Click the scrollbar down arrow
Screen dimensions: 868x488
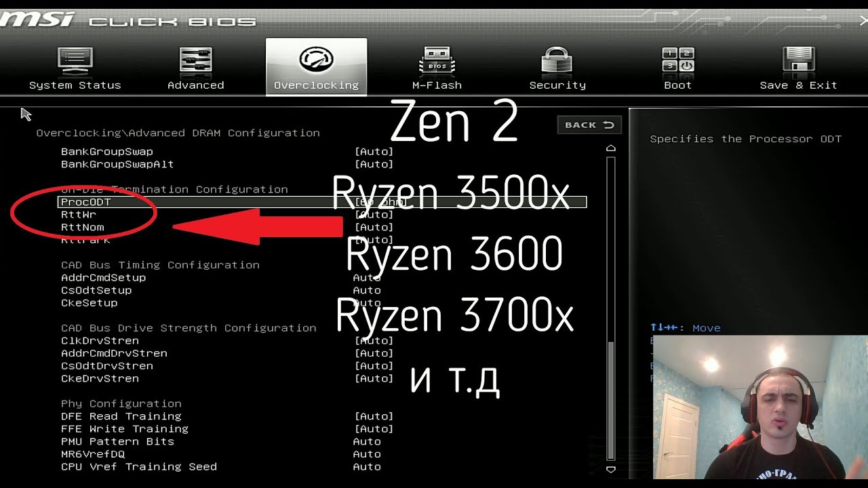(x=611, y=469)
